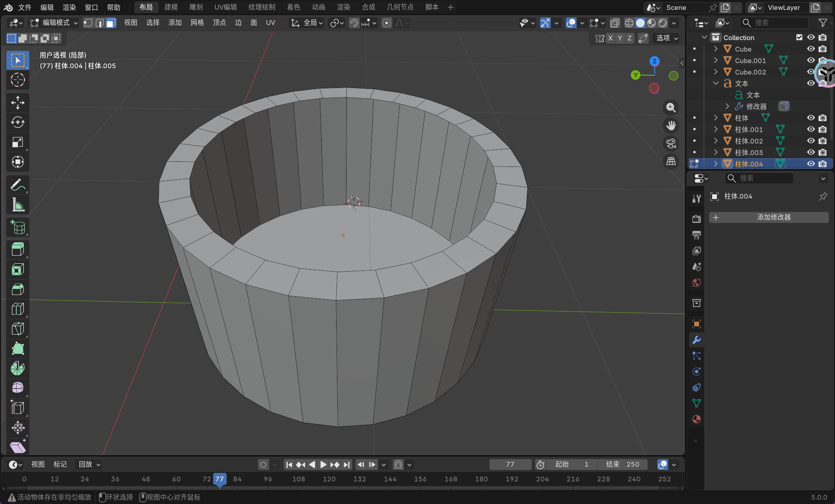Viewport: 835px width, 504px height.
Task: Select the Rotate tool
Action: (17, 123)
